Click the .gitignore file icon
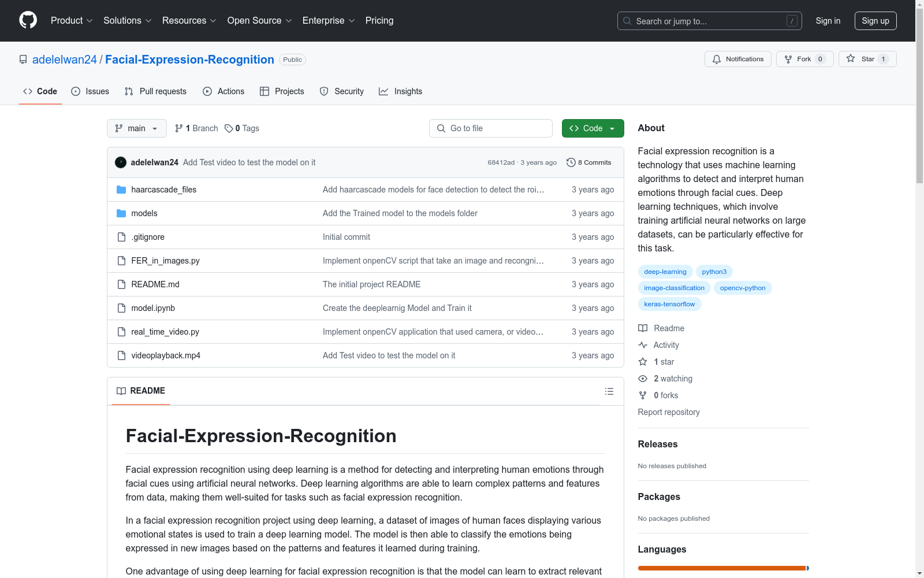 [121, 237]
